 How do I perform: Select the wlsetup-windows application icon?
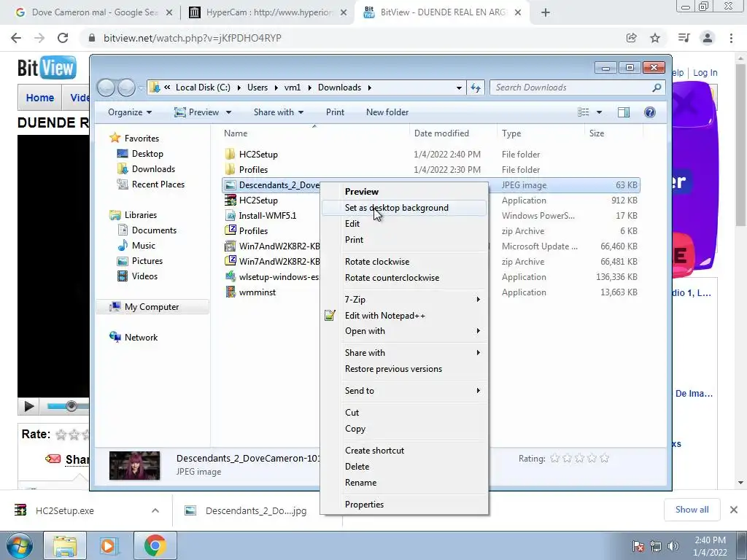pos(230,276)
